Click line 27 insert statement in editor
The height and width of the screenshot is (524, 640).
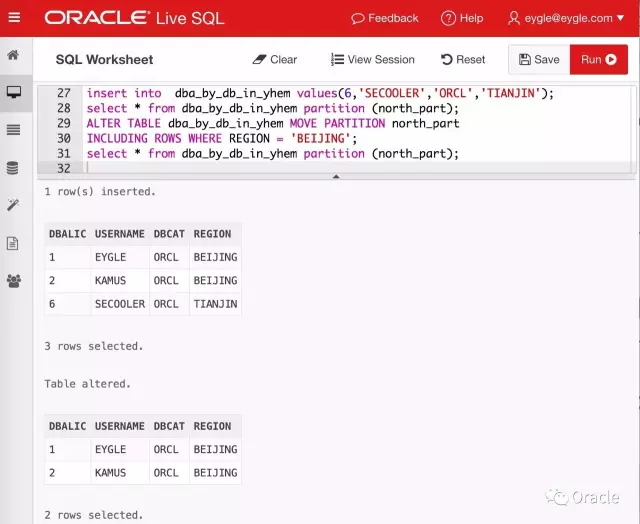(x=320, y=93)
